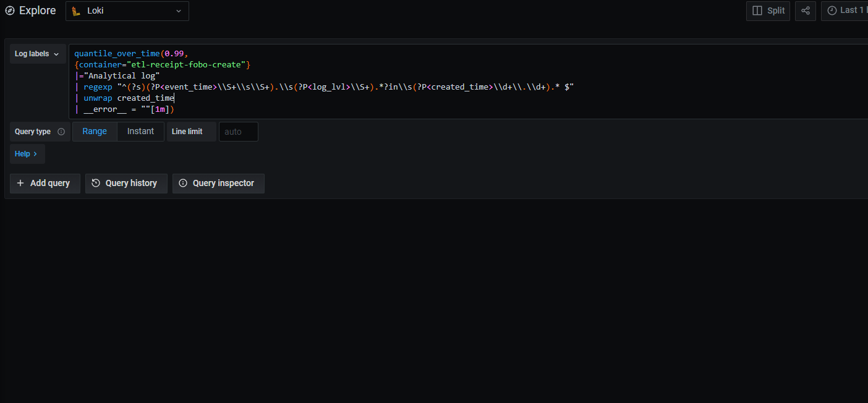Image resolution: width=868 pixels, height=403 pixels.
Task: Expand the Help section
Action: click(27, 154)
